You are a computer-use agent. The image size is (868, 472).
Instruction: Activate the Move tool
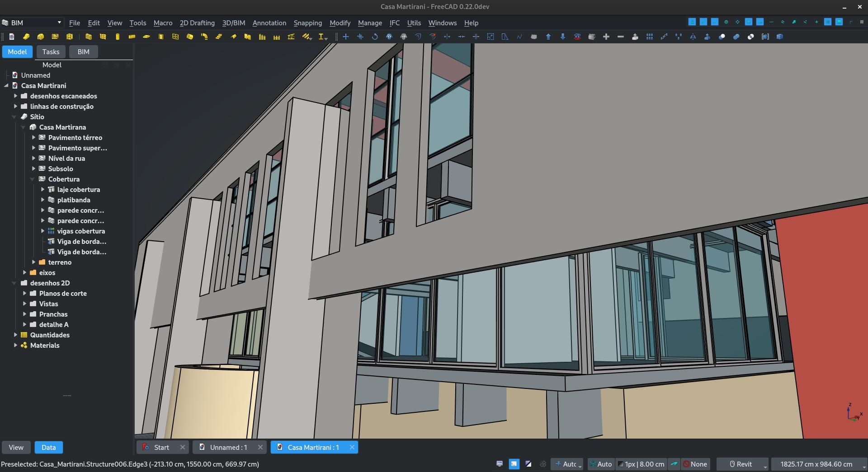pos(346,37)
